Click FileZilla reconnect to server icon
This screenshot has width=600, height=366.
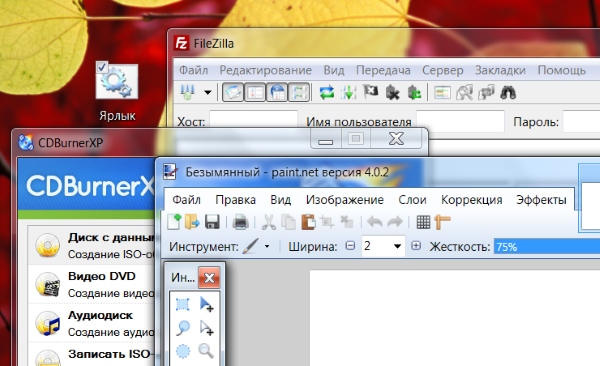click(x=414, y=92)
